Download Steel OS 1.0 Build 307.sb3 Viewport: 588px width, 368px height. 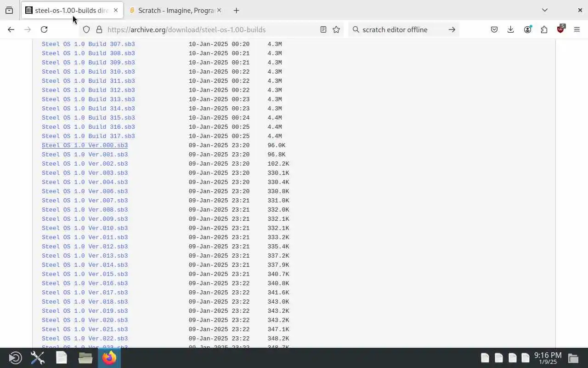(x=88, y=44)
